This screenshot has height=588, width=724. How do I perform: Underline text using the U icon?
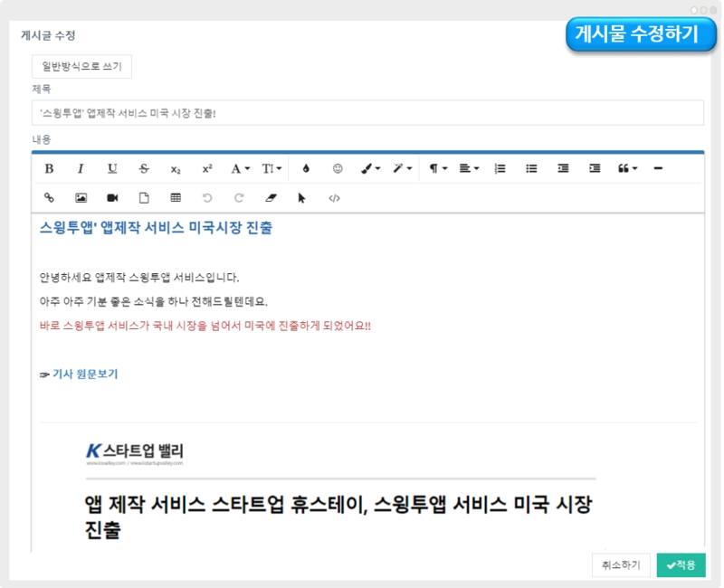[112, 168]
